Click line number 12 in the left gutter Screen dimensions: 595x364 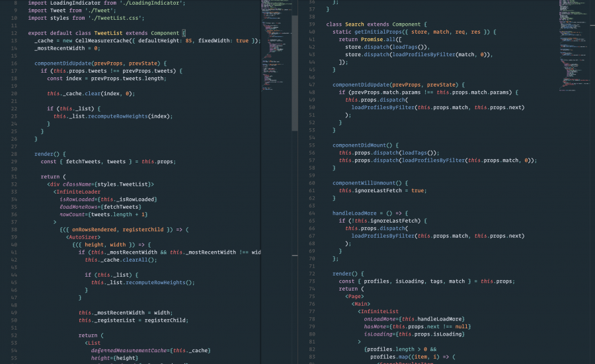[13, 32]
